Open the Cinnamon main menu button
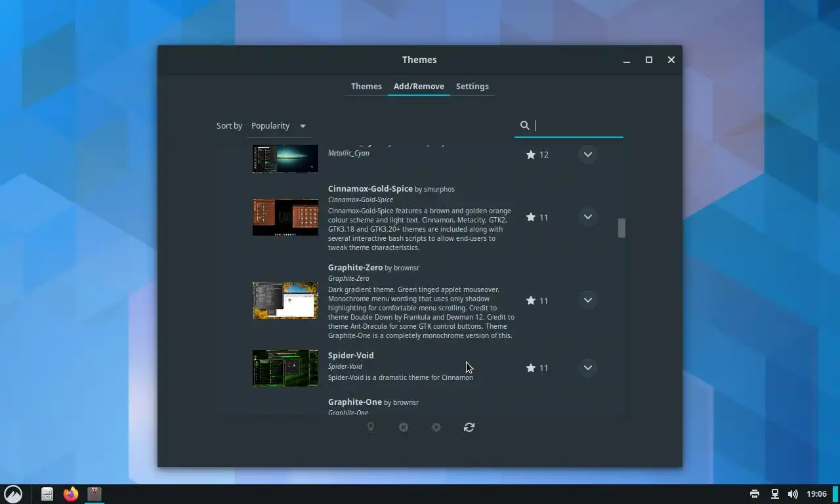Image resolution: width=840 pixels, height=504 pixels. pos(13,494)
